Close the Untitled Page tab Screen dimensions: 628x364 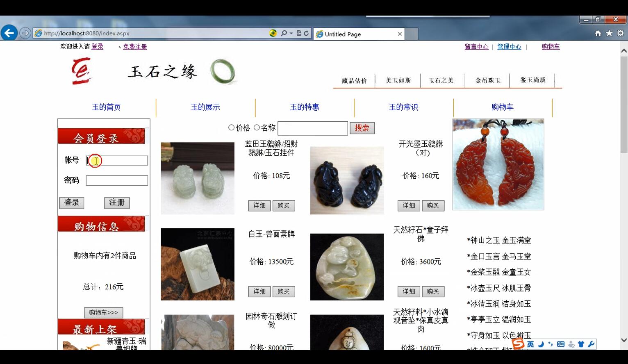coord(400,34)
